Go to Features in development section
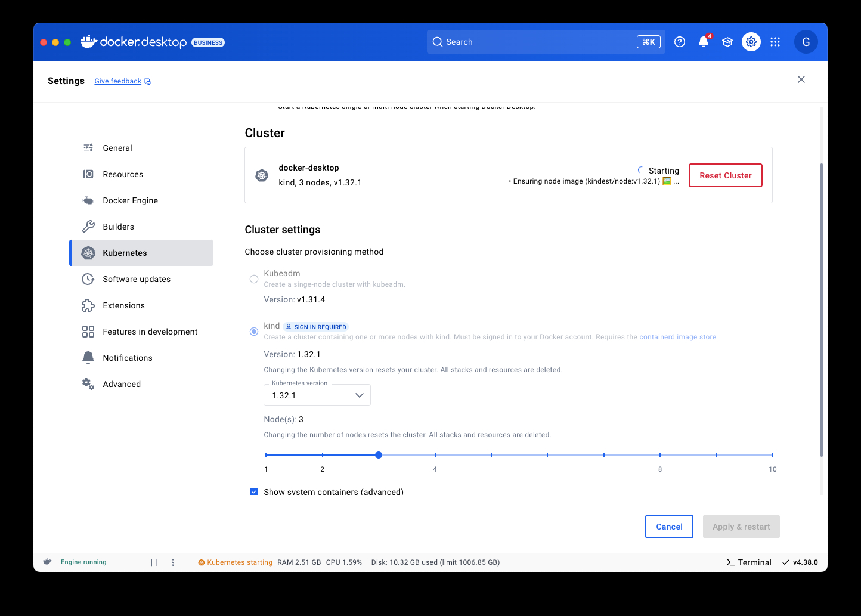 tap(150, 332)
